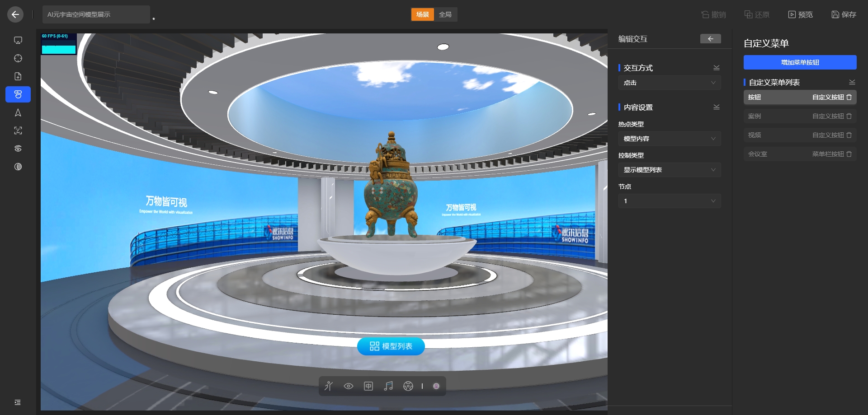
Task: Click the steering wheel icon in bottom toolbar
Action: pyautogui.click(x=408, y=386)
